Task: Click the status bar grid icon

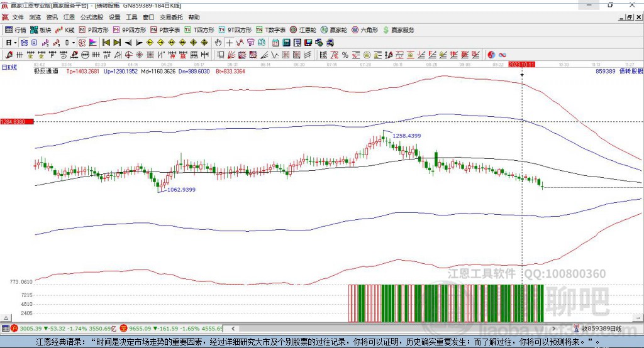Action: point(5,329)
